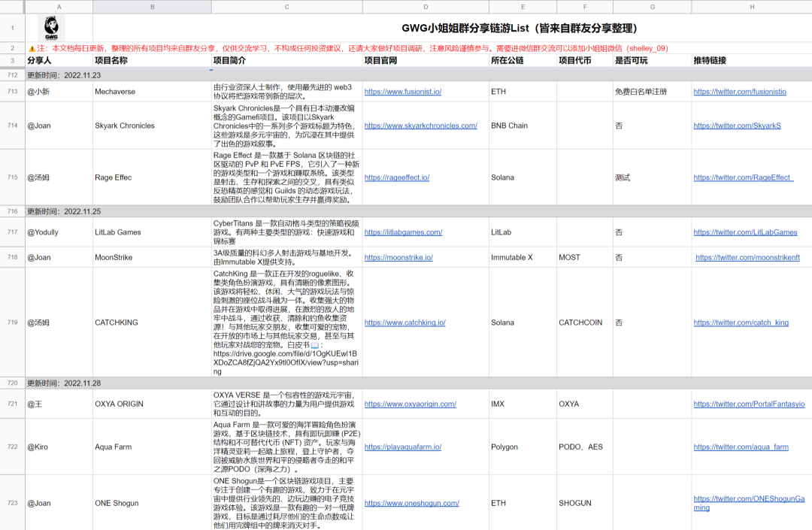Select row 713 header
The image size is (812, 530).
click(13, 91)
